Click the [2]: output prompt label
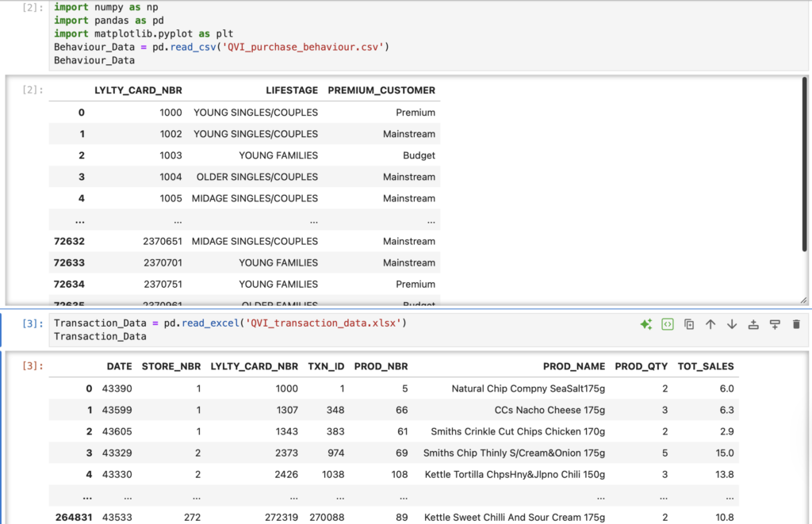The width and height of the screenshot is (812, 524). (34, 90)
